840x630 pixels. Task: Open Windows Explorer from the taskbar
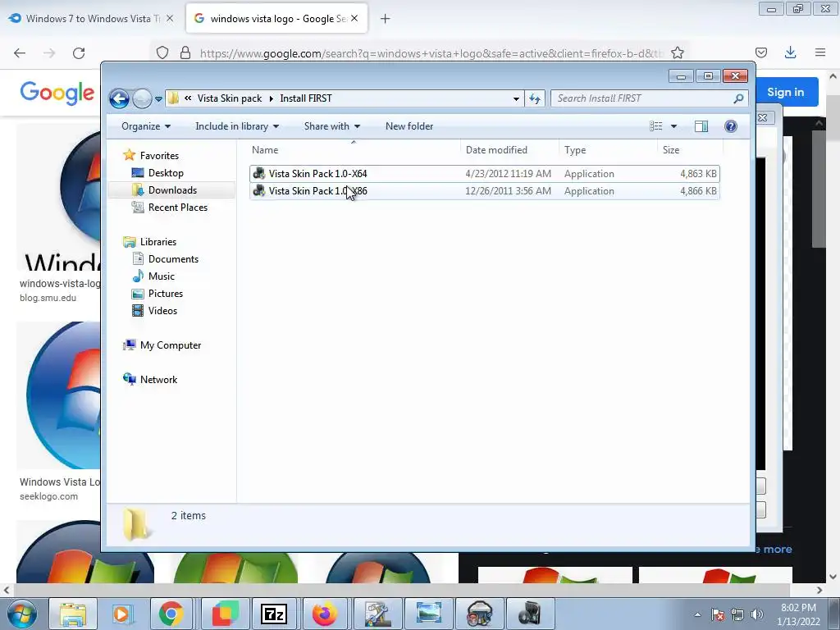pyautogui.click(x=73, y=614)
